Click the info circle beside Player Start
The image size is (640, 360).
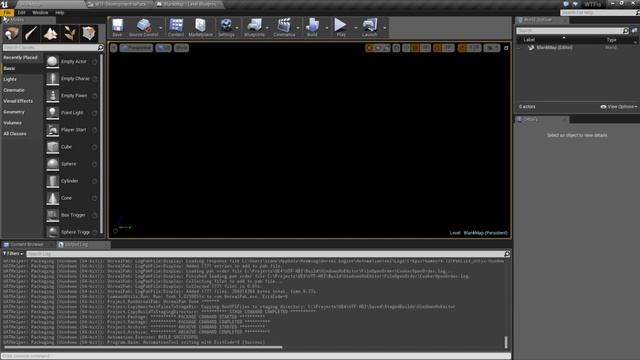[95, 130]
